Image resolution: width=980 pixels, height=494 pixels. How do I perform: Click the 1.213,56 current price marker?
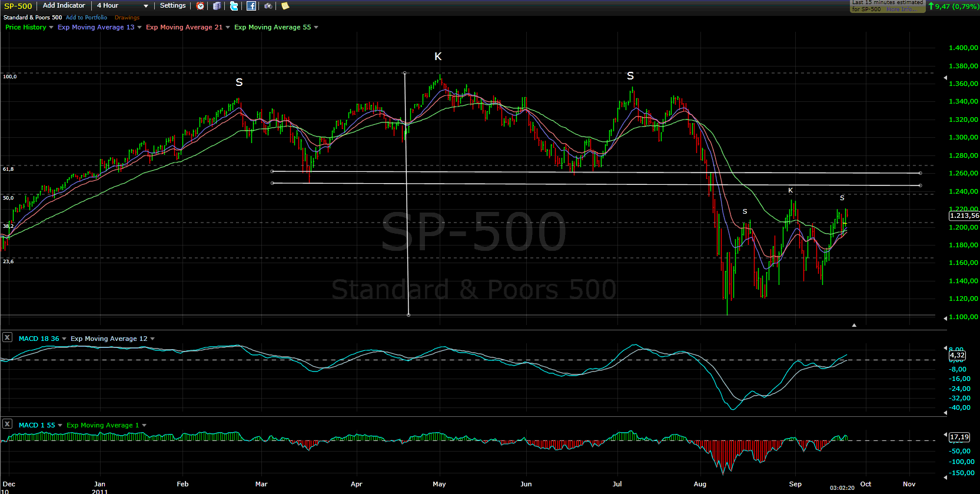(x=964, y=216)
